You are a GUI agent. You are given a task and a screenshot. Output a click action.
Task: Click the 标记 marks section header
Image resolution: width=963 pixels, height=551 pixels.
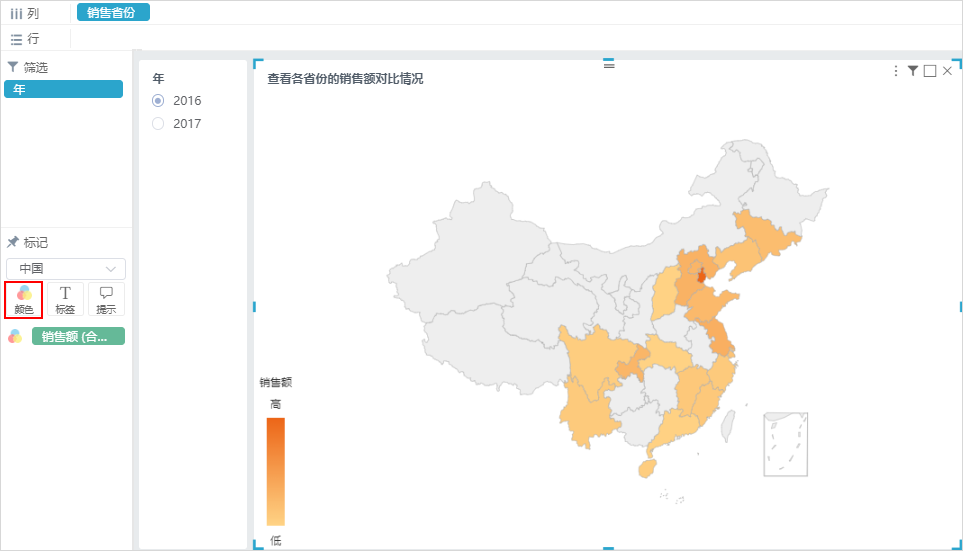coord(28,243)
